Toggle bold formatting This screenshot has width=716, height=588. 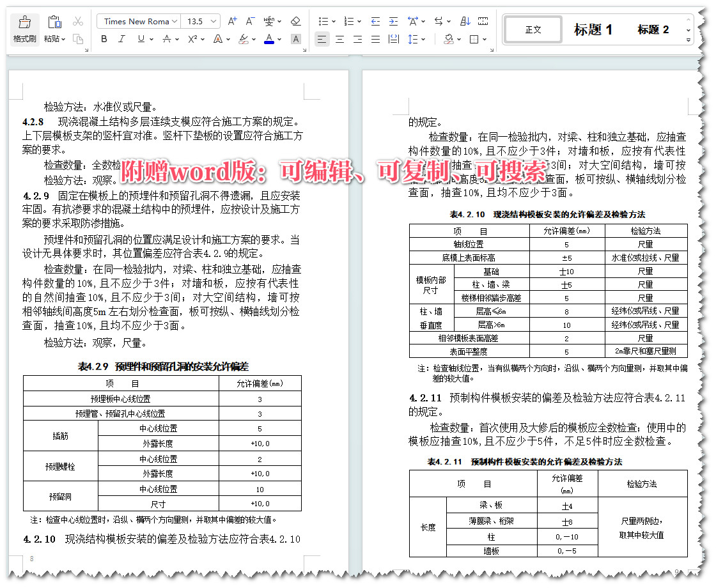(x=104, y=39)
